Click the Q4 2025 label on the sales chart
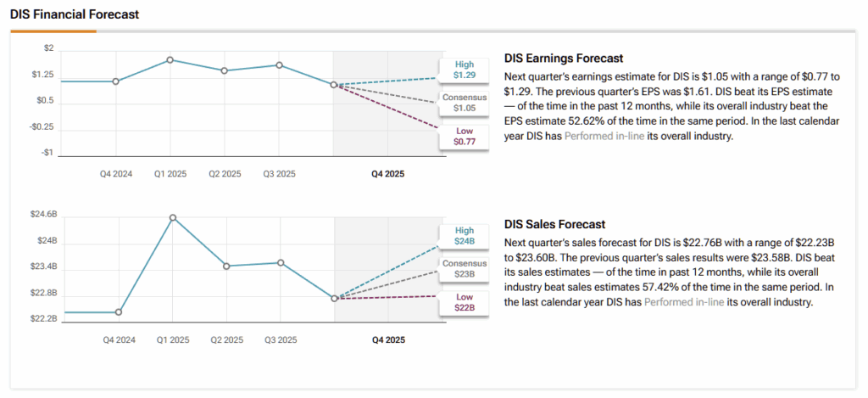868x398 pixels. [x=388, y=339]
